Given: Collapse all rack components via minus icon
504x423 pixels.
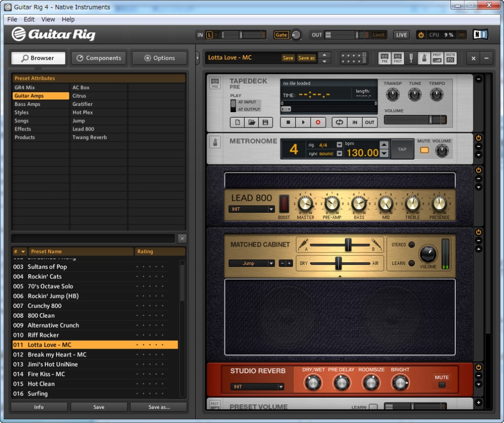Looking at the screenshot, I should pos(486,58).
